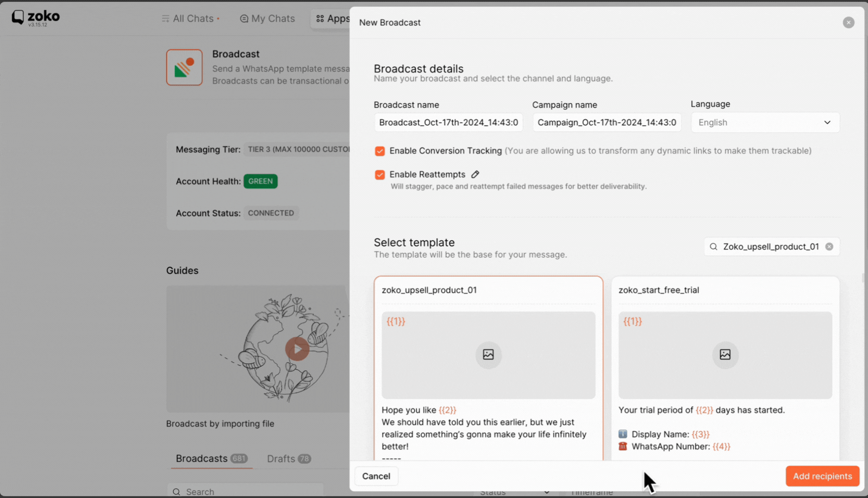Click image placeholder icon in zoko_upsell_product_01
The width and height of the screenshot is (868, 498).
click(488, 355)
